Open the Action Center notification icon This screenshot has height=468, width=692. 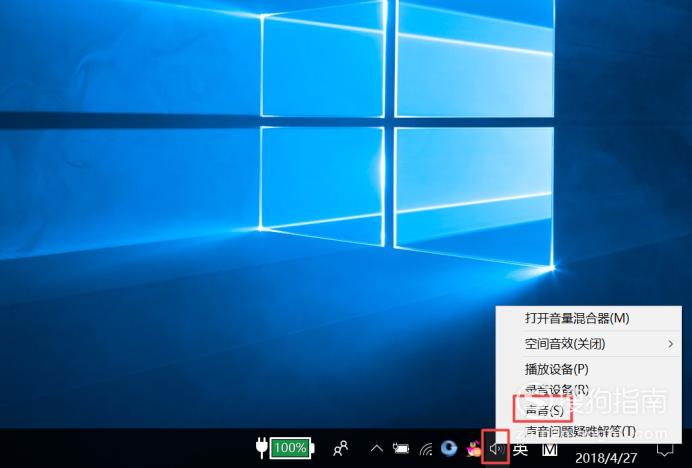pos(665,449)
